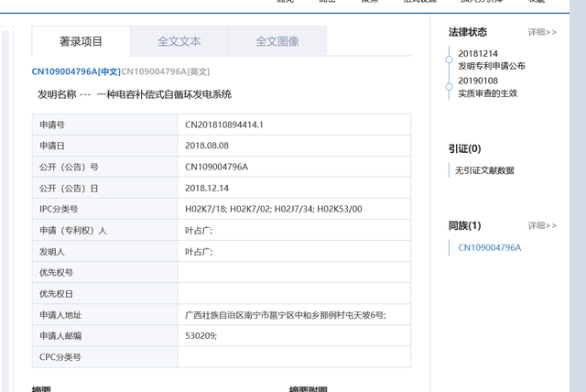
Task: Click the 优先权日 label cell
Action: pyautogui.click(x=104, y=294)
